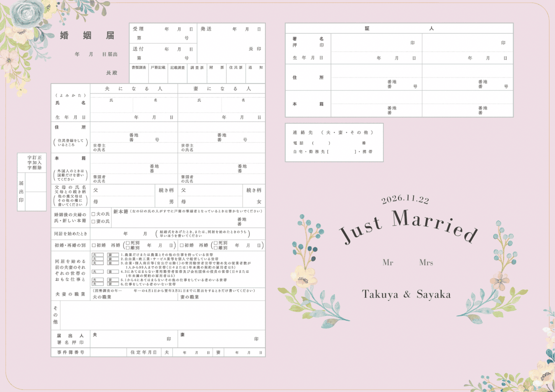Check the 妻の氏 checkbox
This screenshot has height=392, width=555.
pyautogui.click(x=93, y=222)
